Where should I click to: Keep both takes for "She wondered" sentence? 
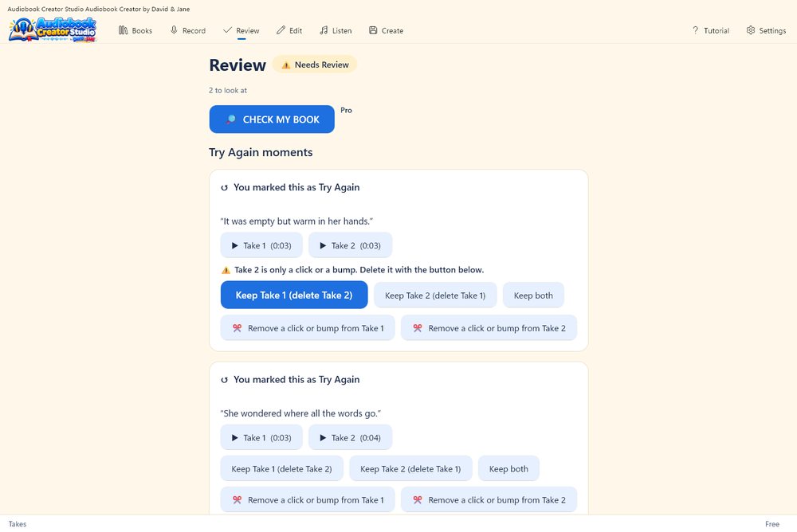[508, 469]
